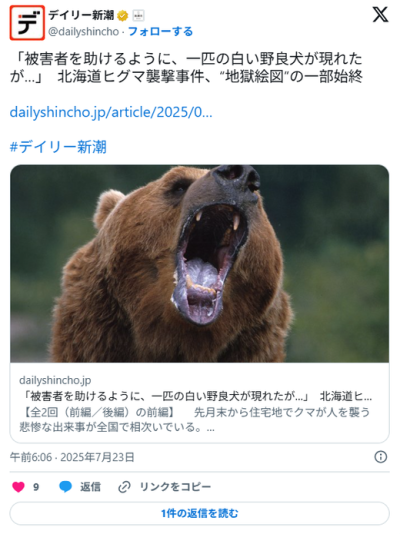Click the small affiliate badge beside verified mark
The width and height of the screenshot is (400, 534).
pyautogui.click(x=138, y=16)
